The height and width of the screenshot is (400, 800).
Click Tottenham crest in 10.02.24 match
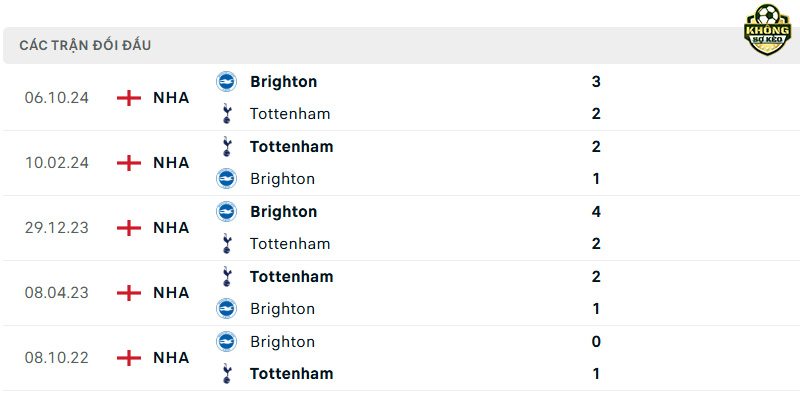pyautogui.click(x=227, y=146)
